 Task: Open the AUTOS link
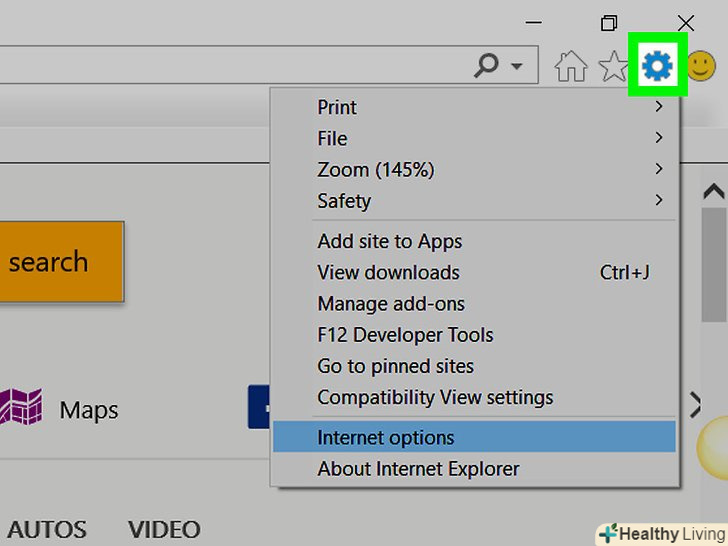[x=46, y=529]
